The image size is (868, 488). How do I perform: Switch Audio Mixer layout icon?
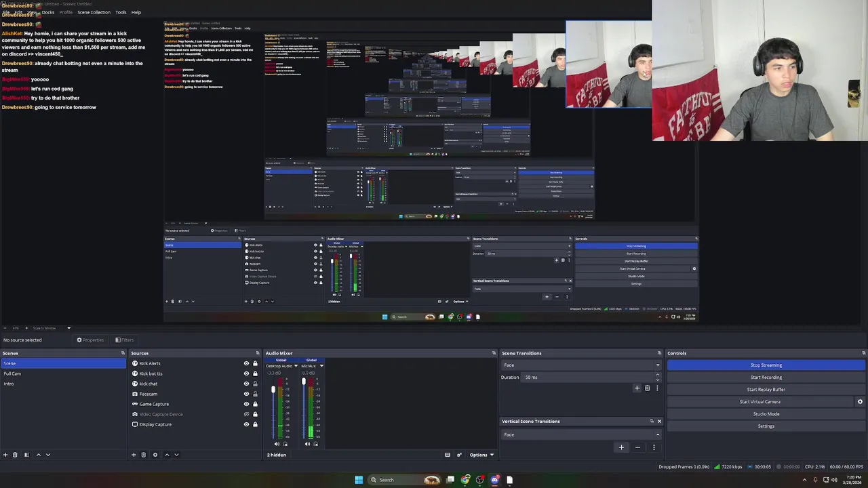pos(448,455)
